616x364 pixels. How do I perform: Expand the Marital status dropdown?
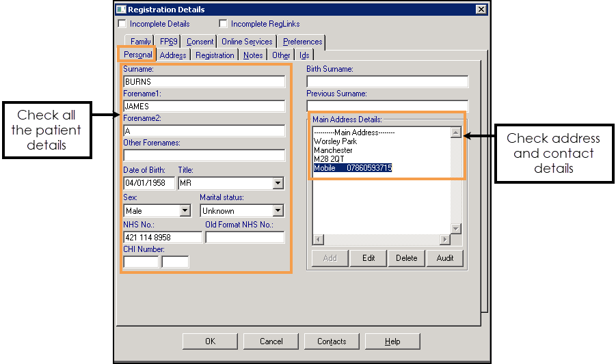point(278,211)
